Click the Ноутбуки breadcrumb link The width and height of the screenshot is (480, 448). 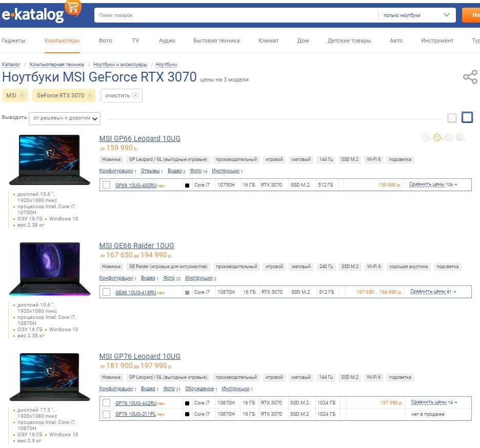[x=166, y=65]
